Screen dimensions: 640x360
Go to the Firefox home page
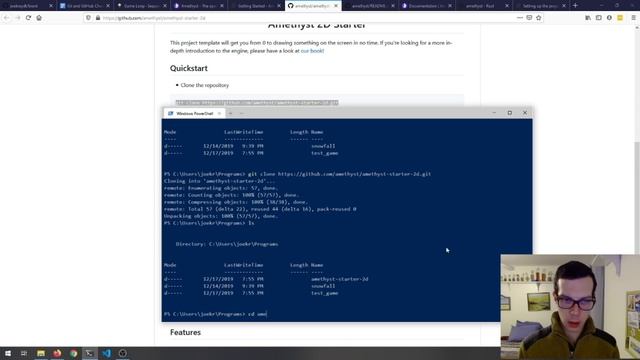(x=39, y=18)
